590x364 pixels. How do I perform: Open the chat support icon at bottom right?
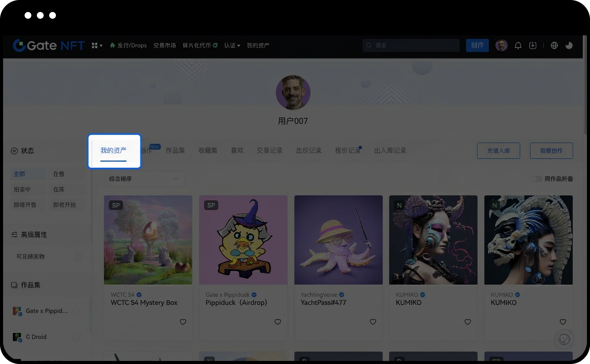(x=564, y=339)
